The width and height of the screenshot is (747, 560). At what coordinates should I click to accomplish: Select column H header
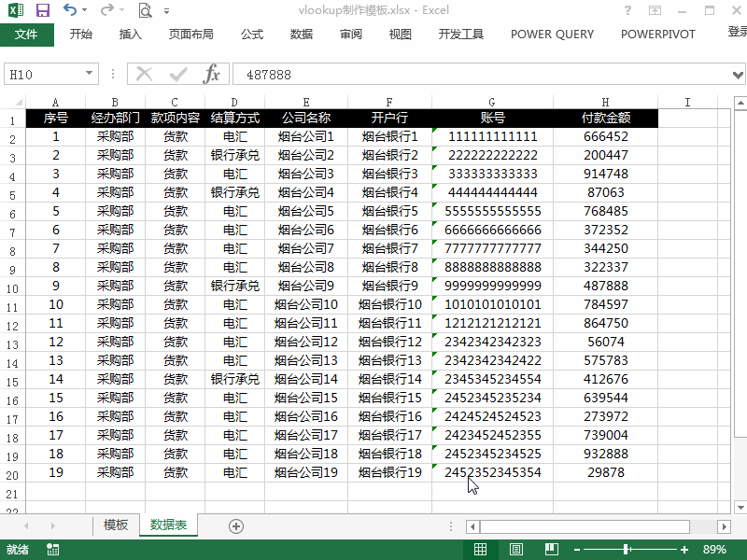[x=605, y=102]
